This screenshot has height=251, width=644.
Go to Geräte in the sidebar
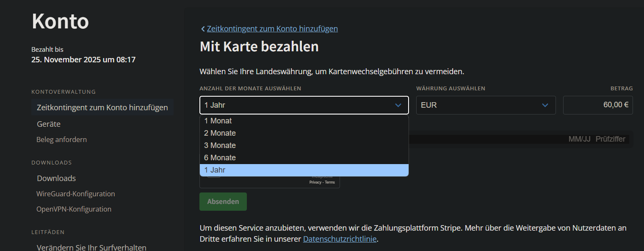point(49,124)
